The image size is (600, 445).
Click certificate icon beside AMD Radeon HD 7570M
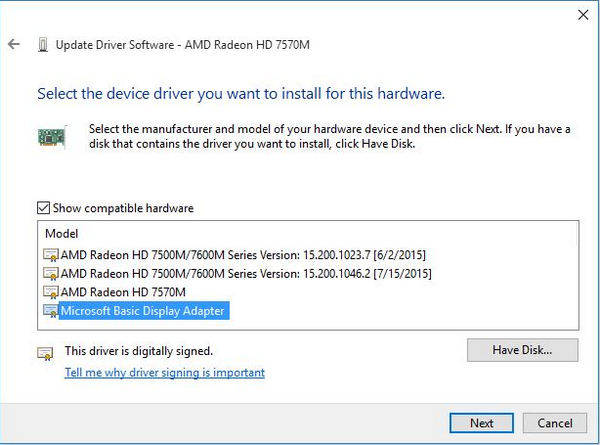[51, 292]
